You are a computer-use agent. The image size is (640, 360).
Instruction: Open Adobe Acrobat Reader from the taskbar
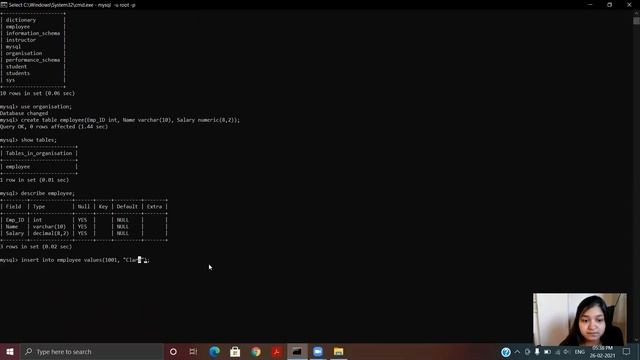tap(276, 351)
